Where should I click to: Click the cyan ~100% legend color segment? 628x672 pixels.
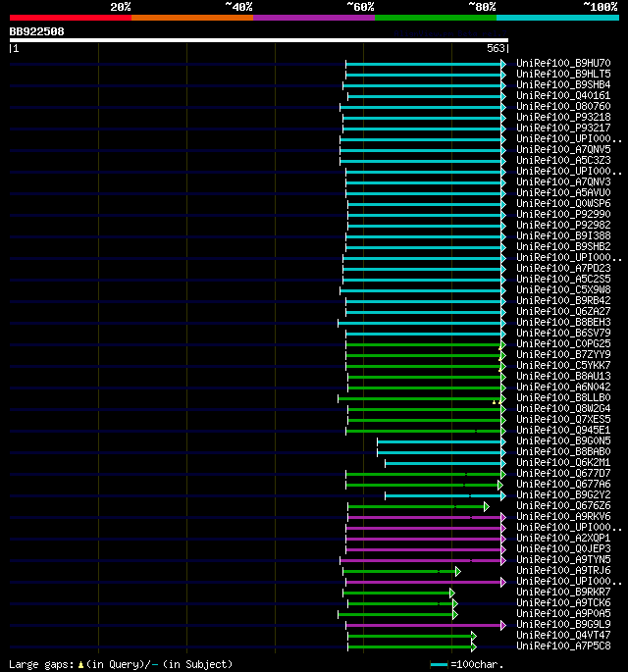pos(557,18)
